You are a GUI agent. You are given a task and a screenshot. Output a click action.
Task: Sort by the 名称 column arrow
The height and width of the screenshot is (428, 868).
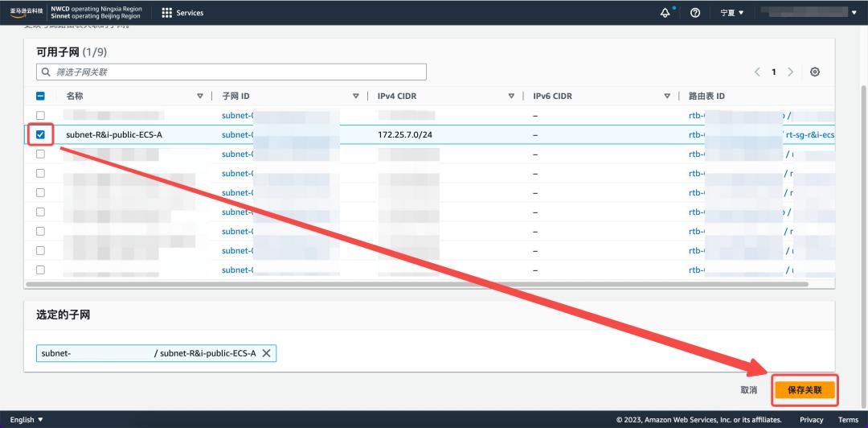(200, 96)
